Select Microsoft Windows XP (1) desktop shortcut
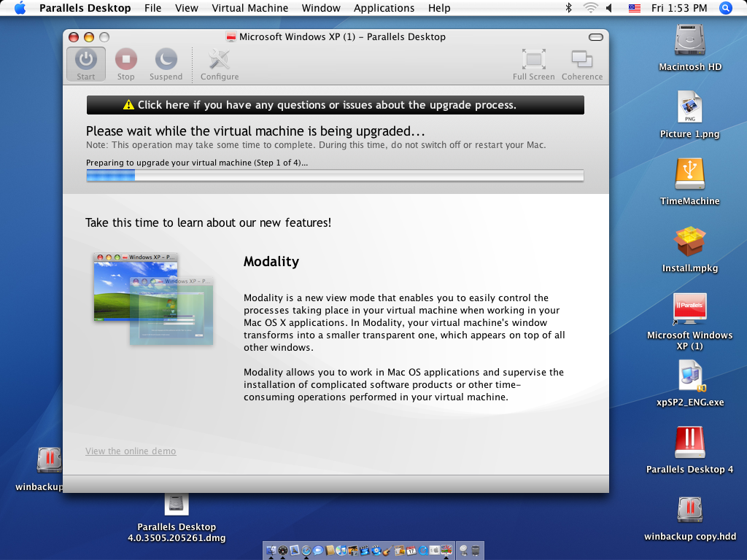This screenshot has width=747, height=560. pos(690,308)
